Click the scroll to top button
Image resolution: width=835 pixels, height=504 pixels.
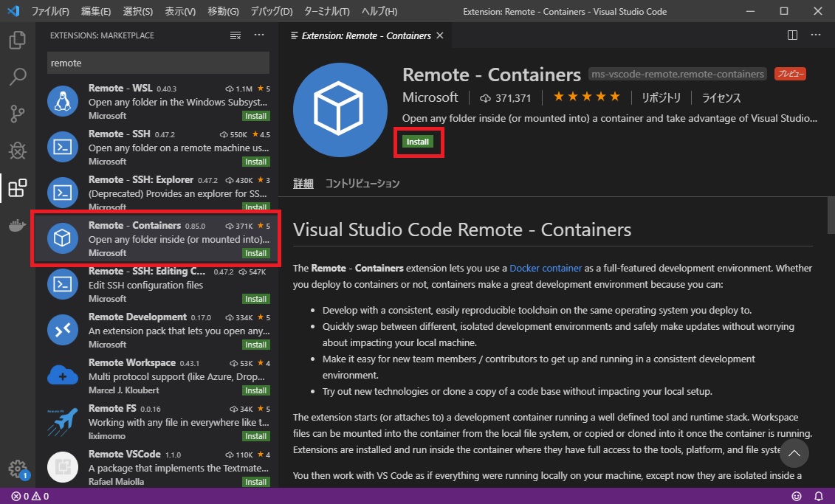794,452
